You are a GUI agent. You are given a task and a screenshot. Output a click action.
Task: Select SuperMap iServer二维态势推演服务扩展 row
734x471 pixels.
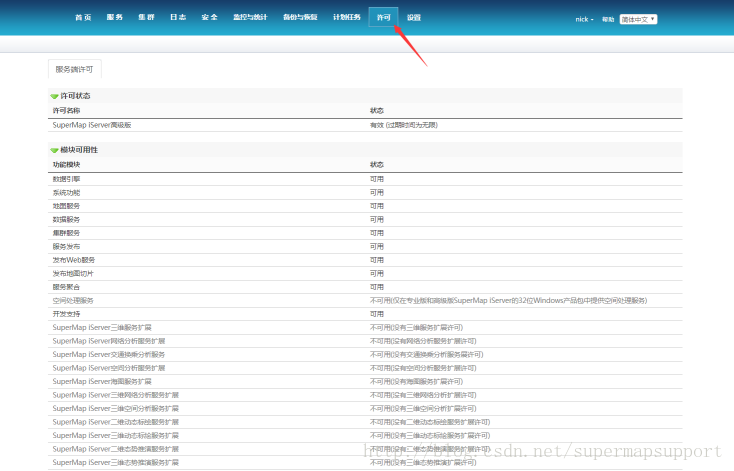pyautogui.click(x=365, y=449)
